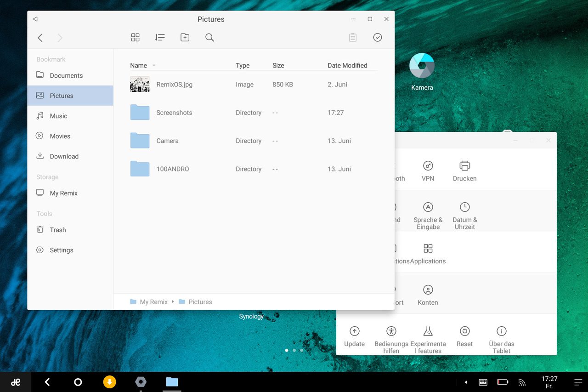This screenshot has width=588, height=392.
Task: Click the 850 KB size value
Action: [283, 85]
